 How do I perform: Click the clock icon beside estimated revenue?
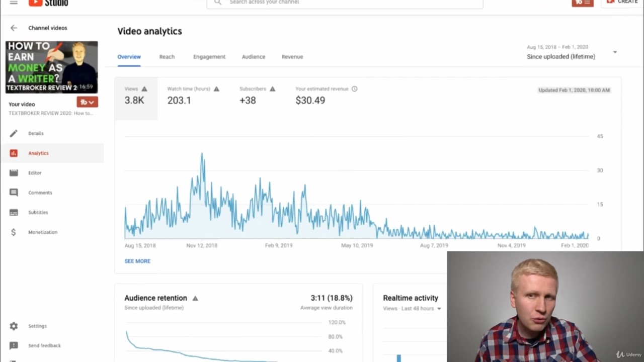click(354, 89)
